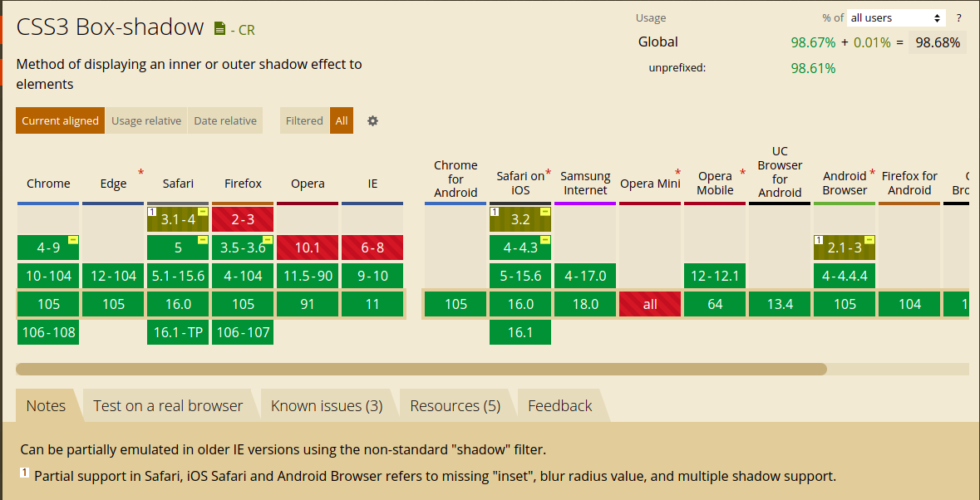
Task: Click the yellow prefix badge on iOS Safari 4-4.3
Action: point(545,240)
